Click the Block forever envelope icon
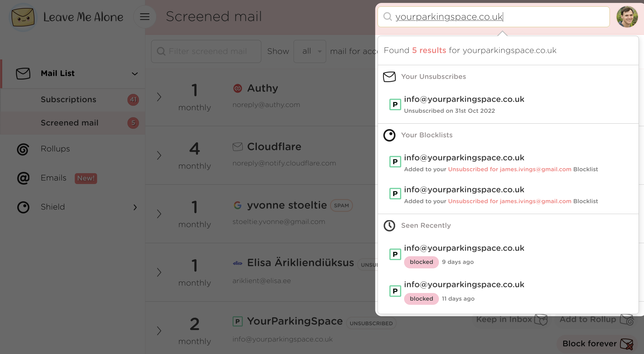Image resolution: width=644 pixels, height=354 pixels. tap(626, 344)
